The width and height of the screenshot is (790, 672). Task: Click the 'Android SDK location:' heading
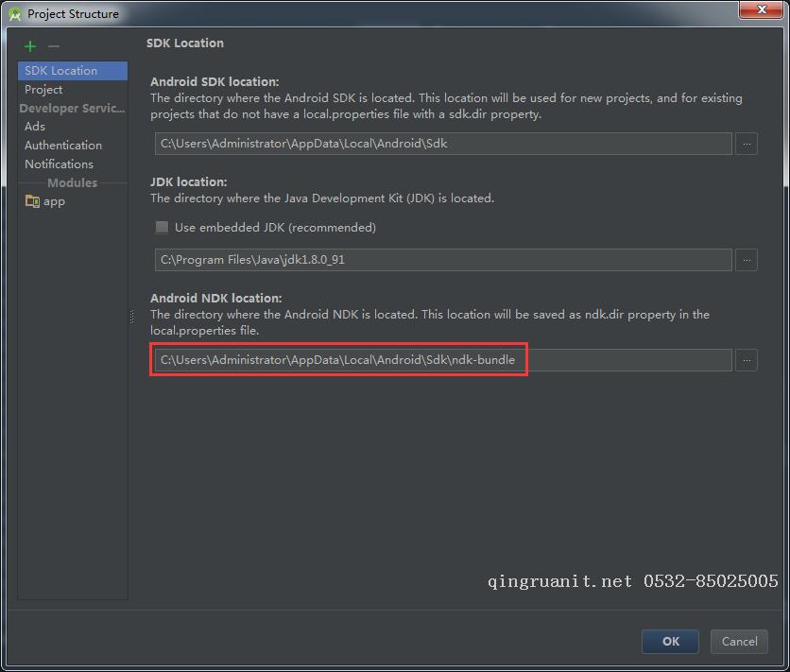tap(215, 81)
